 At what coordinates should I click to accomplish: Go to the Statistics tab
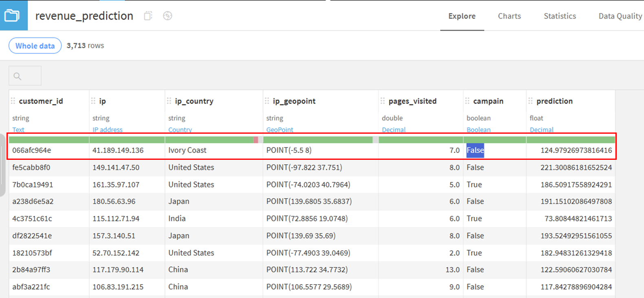(x=560, y=16)
